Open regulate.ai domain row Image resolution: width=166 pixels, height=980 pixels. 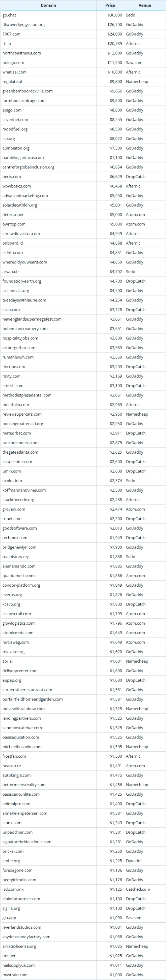tap(12, 82)
